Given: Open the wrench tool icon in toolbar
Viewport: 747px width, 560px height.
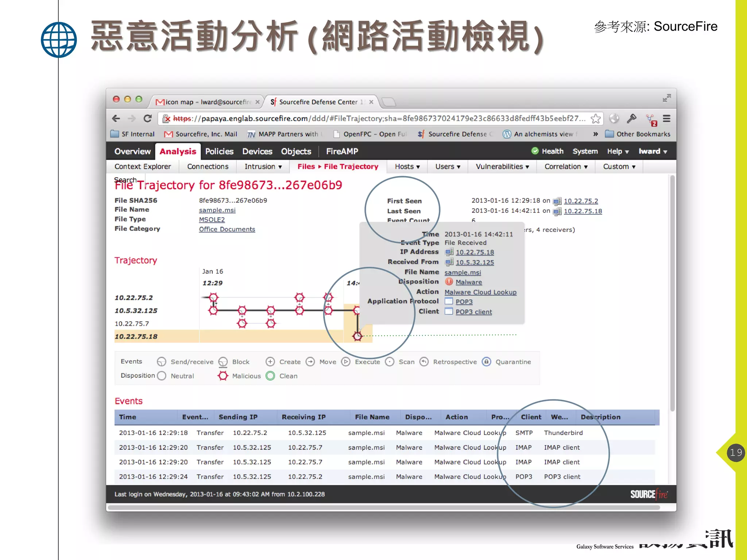Looking at the screenshot, I should (x=632, y=118).
